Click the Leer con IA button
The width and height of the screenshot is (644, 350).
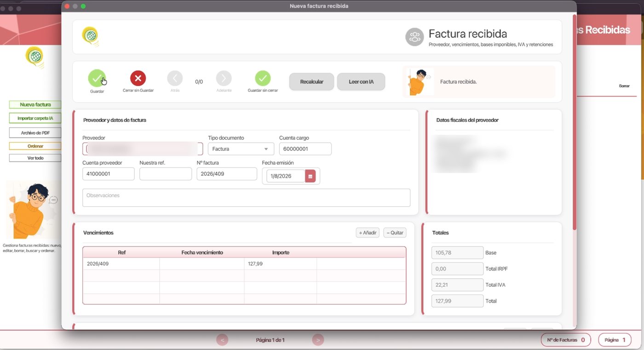coord(361,82)
